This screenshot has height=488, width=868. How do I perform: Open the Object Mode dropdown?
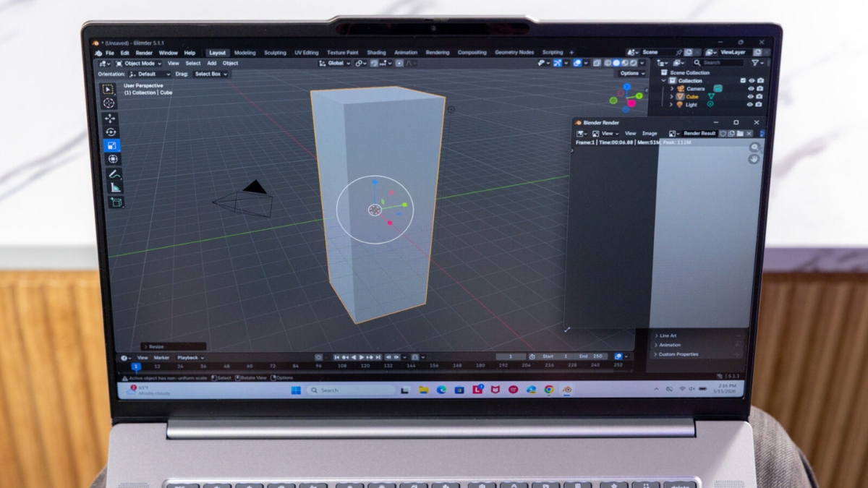[139, 64]
